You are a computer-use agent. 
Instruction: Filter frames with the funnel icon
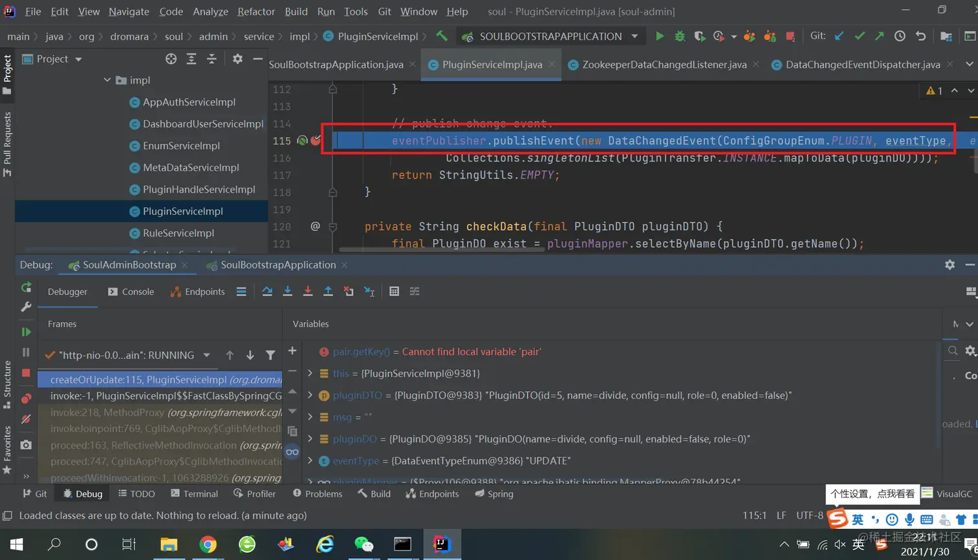coord(270,355)
